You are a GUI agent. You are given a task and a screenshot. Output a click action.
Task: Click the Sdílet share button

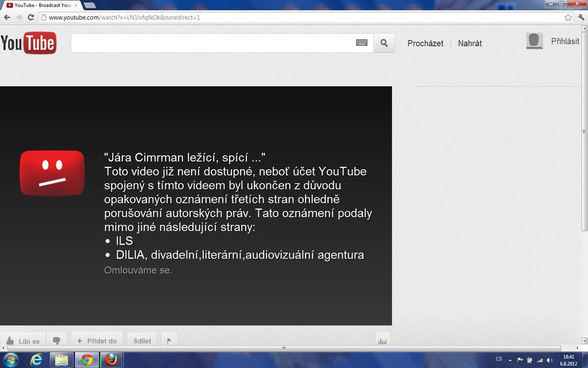tap(142, 340)
